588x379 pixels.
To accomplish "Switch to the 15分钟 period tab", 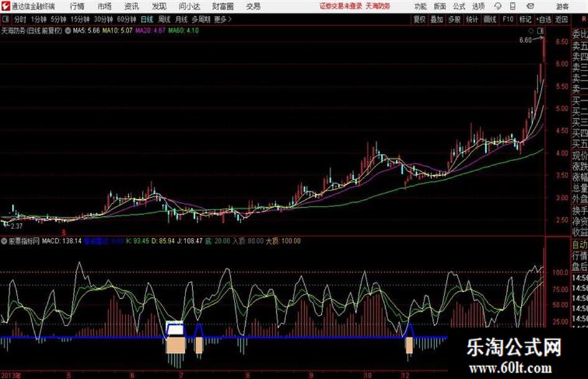I will point(80,19).
